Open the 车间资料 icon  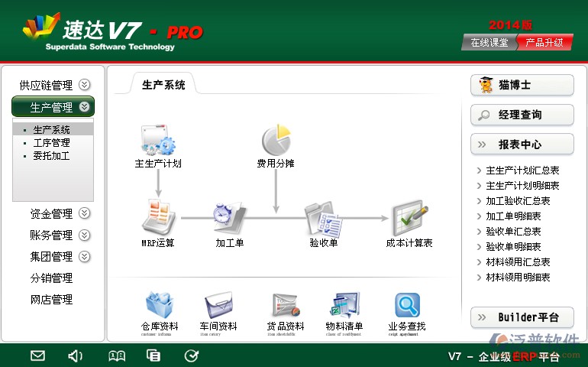pyautogui.click(x=218, y=304)
